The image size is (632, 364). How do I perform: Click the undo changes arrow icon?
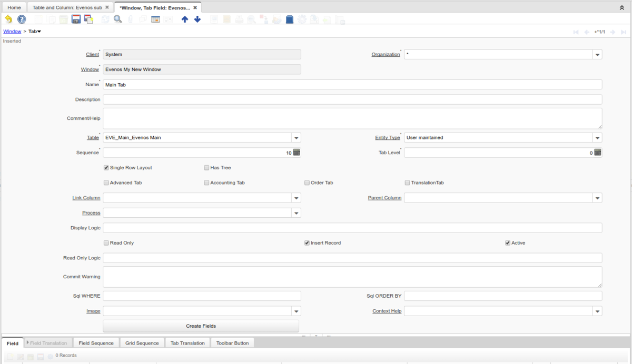pos(8,19)
